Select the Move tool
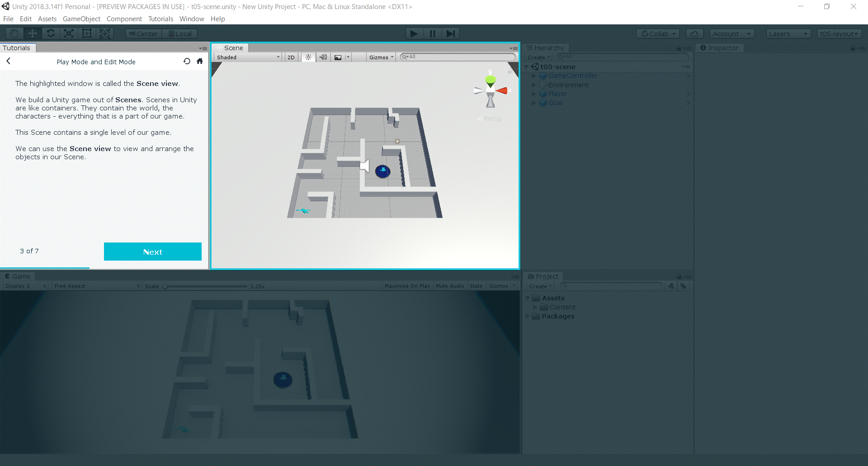 [x=33, y=33]
